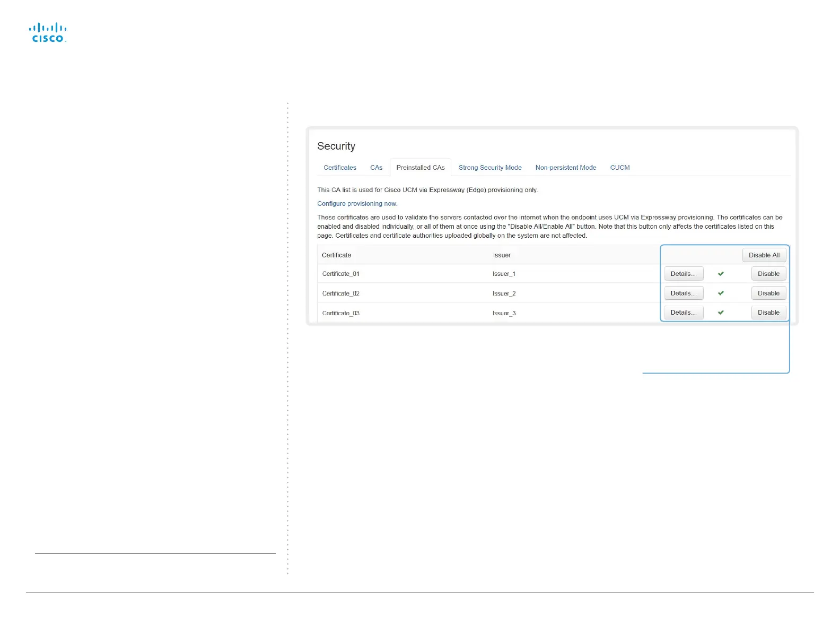Image resolution: width=840 pixels, height=632 pixels.
Task: Click the Cisco logo
Action: point(48,32)
